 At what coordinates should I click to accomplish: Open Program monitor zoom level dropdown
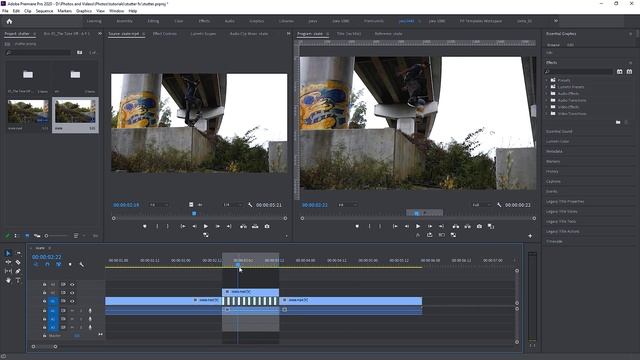click(x=347, y=205)
